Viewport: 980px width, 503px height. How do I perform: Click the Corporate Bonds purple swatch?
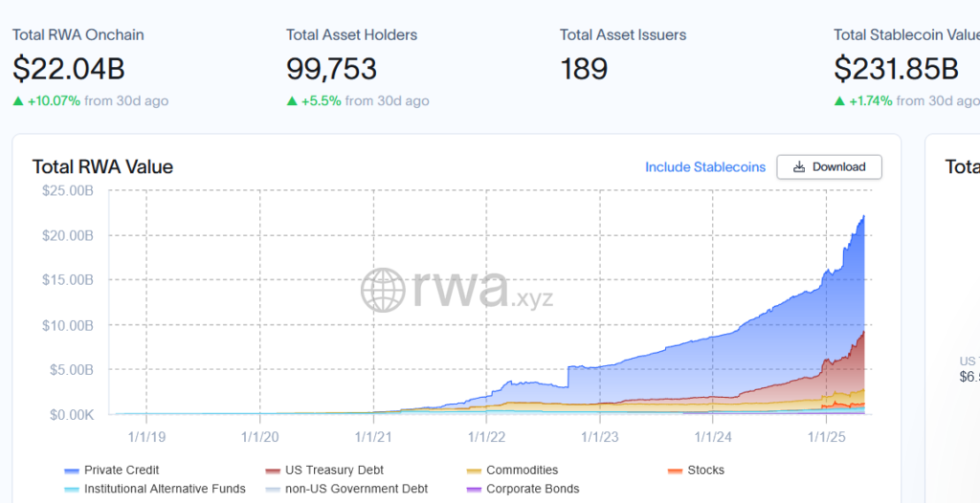pyautogui.click(x=473, y=489)
